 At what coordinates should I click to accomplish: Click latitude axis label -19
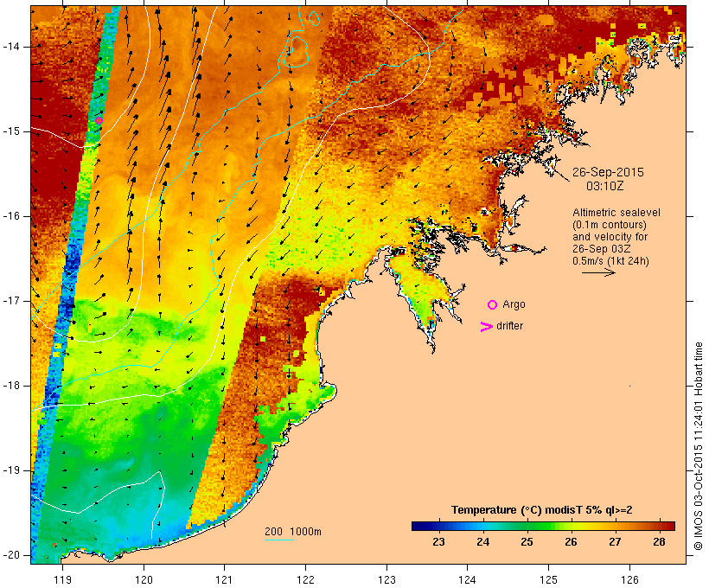(x=10, y=470)
